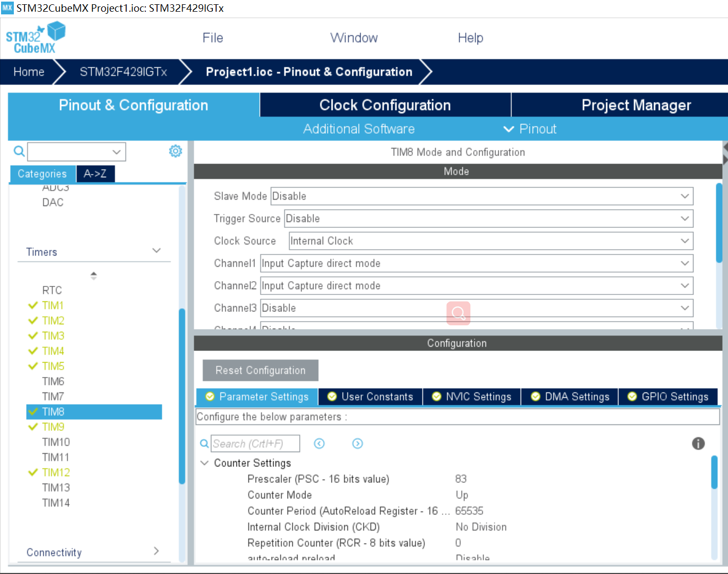The image size is (728, 574).
Task: Select TIM9 in the timers list
Action: click(x=53, y=427)
